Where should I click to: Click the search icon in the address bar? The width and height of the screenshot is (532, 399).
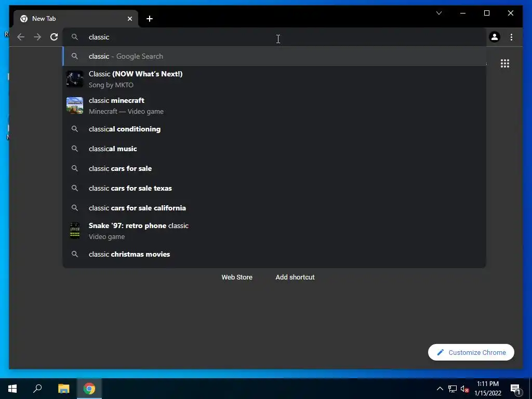click(75, 37)
